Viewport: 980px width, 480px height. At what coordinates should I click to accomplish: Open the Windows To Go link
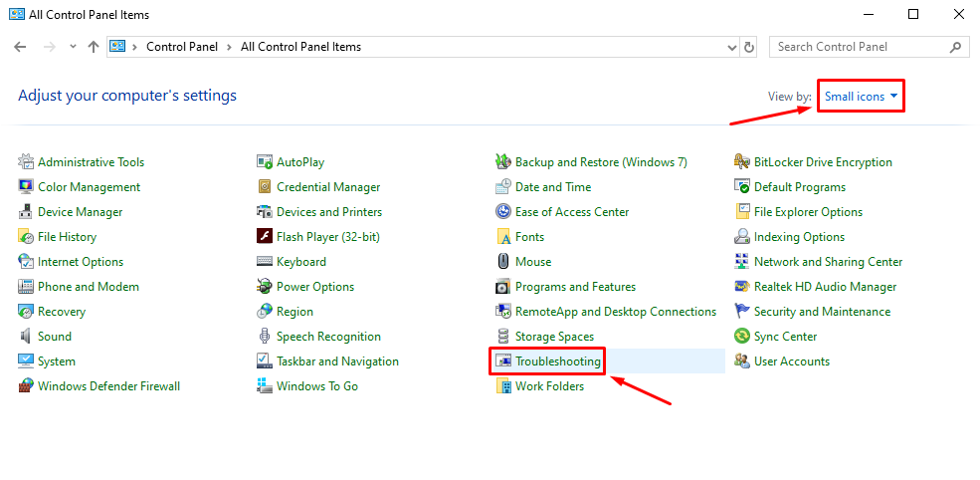[x=317, y=386]
